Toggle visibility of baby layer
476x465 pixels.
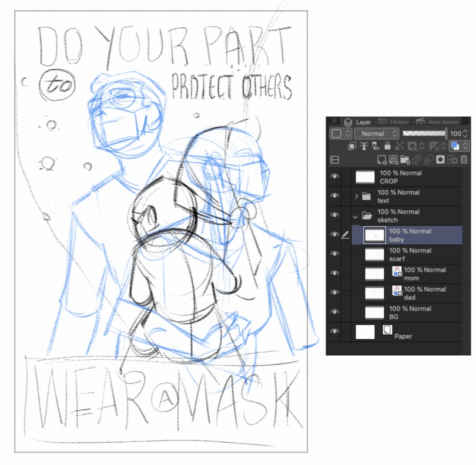coord(334,234)
